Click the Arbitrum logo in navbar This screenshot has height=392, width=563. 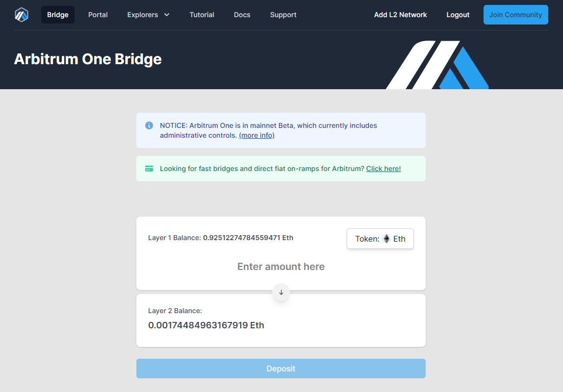point(22,15)
